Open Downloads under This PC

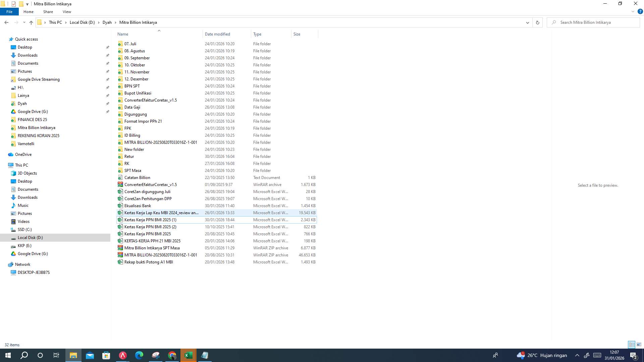pyautogui.click(x=28, y=197)
